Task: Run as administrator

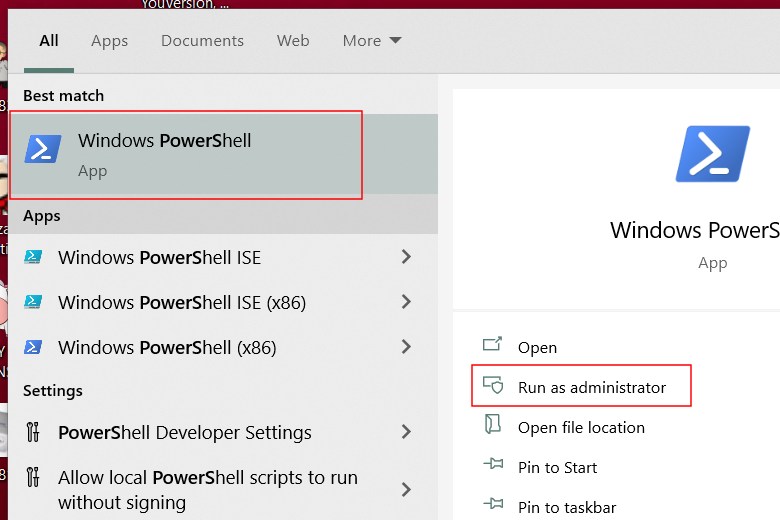Action: 591,387
